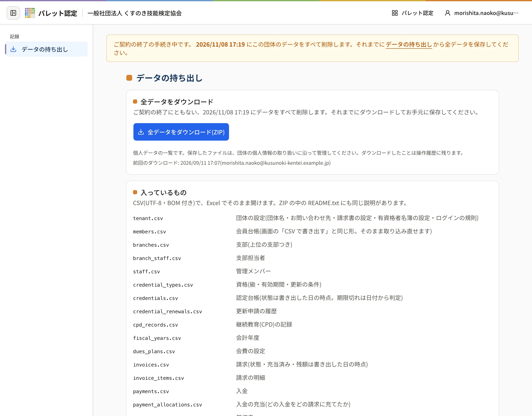532x416 pixels.
Task: Click file name invoices.csv
Action: [151, 365]
